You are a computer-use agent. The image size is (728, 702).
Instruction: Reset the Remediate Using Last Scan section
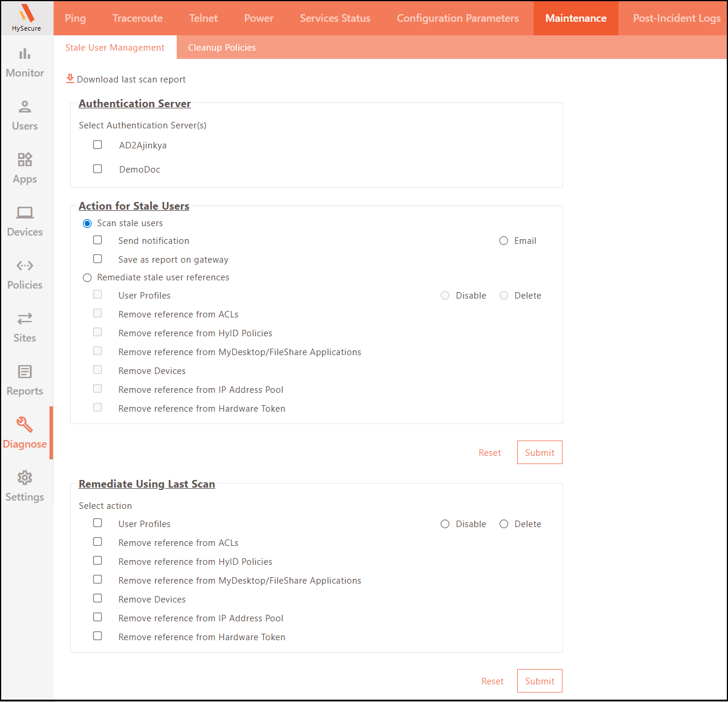[492, 681]
